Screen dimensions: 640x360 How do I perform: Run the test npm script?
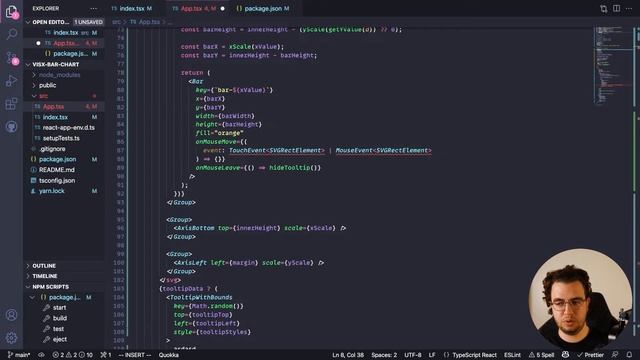pyautogui.click(x=58, y=329)
